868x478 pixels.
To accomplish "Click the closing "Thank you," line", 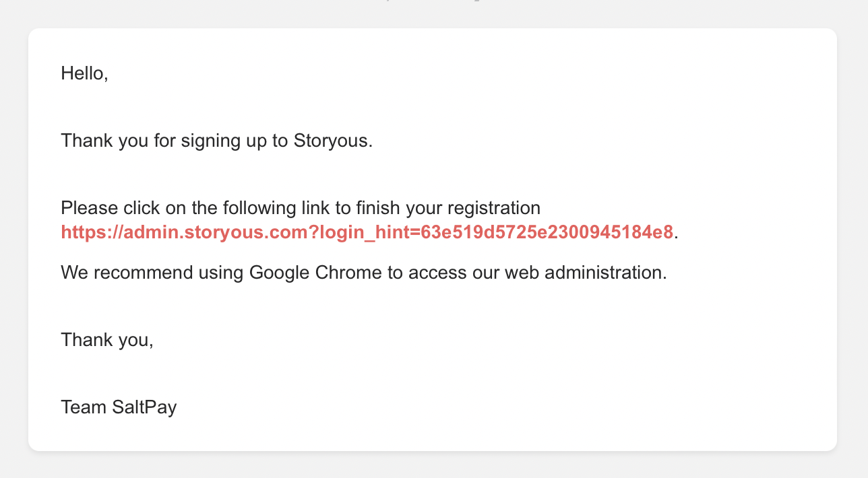I will pos(107,340).
